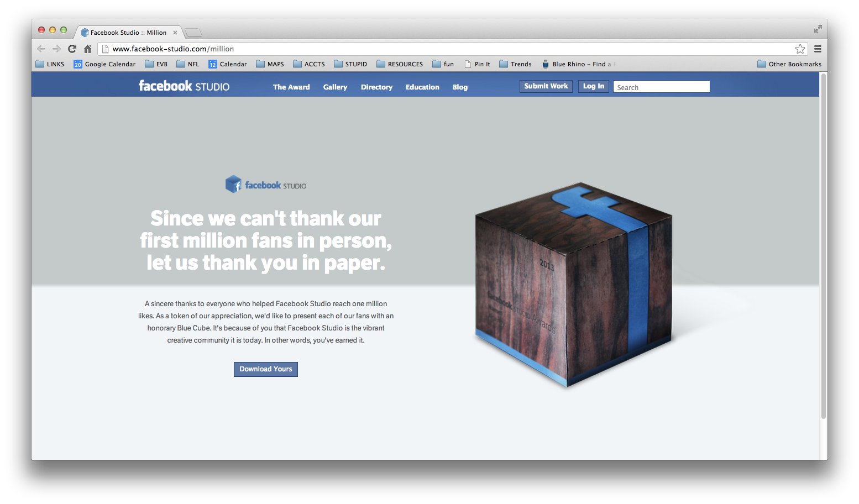This screenshot has height=504, width=859.
Task: Open the Google Calendar bookmark
Action: tap(104, 64)
